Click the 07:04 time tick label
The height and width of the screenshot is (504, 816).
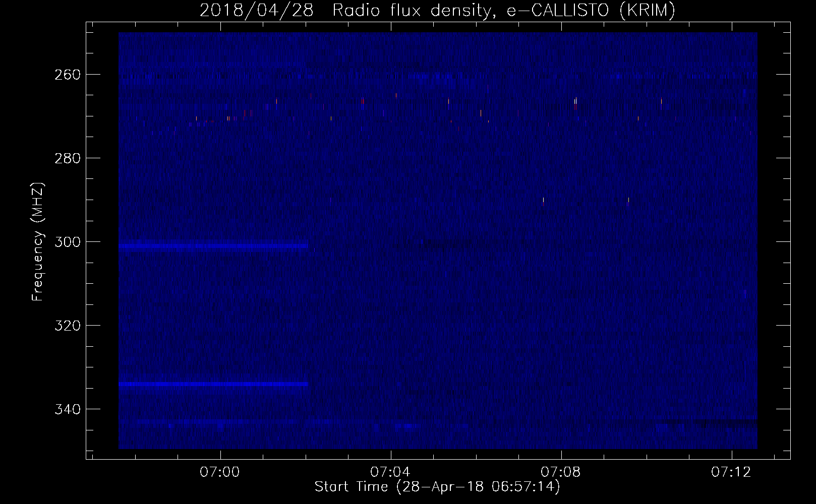tap(390, 472)
